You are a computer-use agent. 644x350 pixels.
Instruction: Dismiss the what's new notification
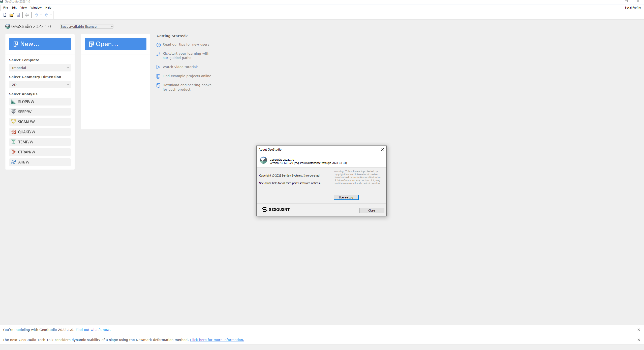tap(639, 330)
